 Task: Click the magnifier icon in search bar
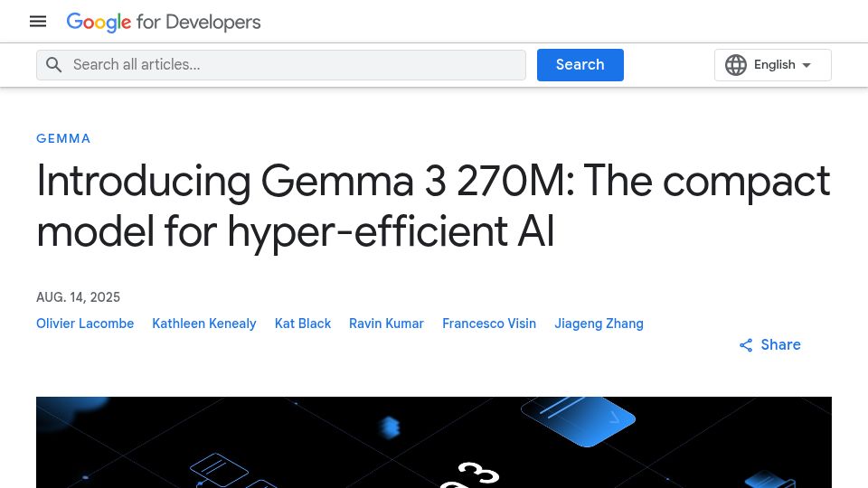[x=53, y=65]
